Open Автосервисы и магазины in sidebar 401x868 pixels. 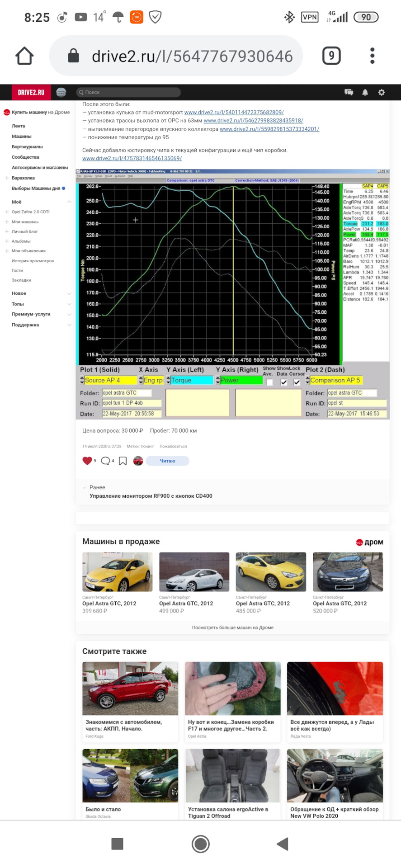[x=40, y=168]
